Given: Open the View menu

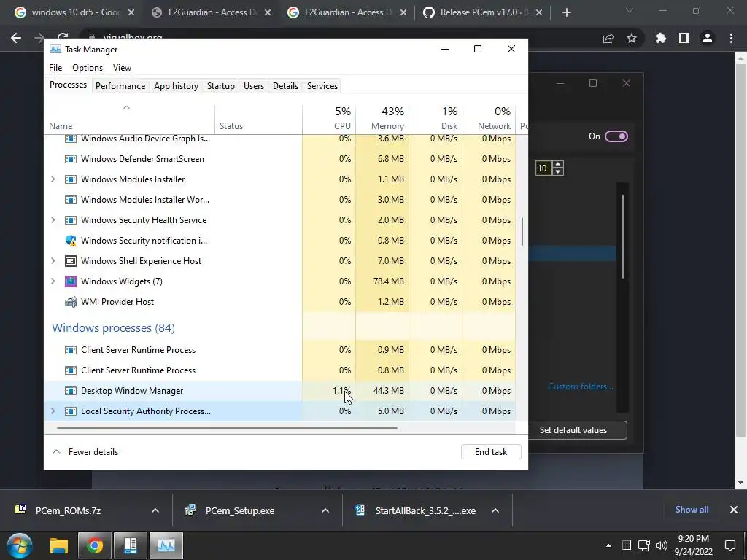Looking at the screenshot, I should click(x=122, y=68).
